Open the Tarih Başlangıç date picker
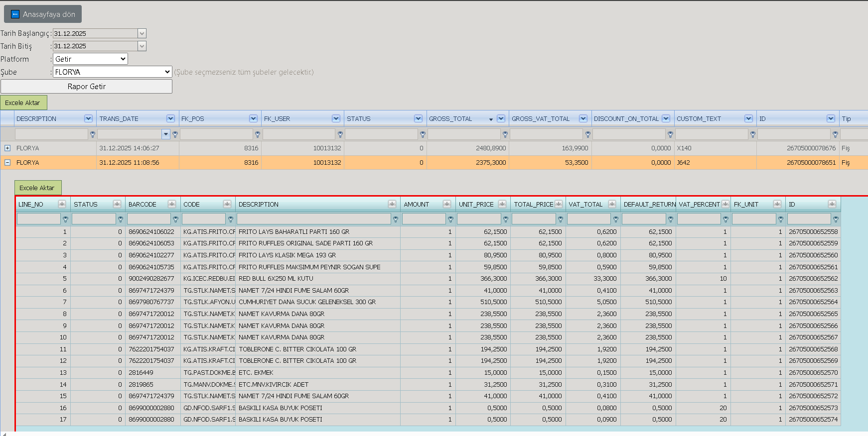This screenshot has height=436, width=868. tap(142, 33)
